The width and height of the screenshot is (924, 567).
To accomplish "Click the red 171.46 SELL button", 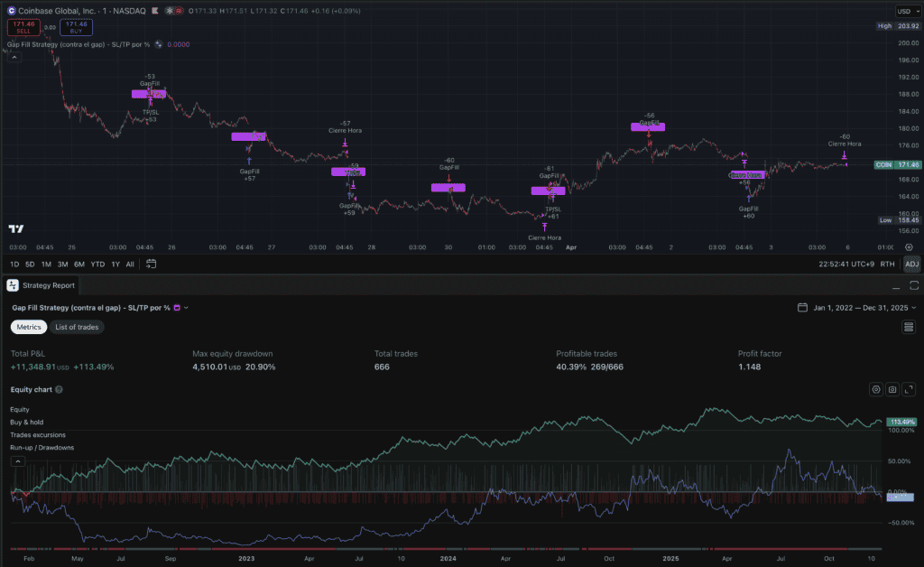I will tap(23, 27).
